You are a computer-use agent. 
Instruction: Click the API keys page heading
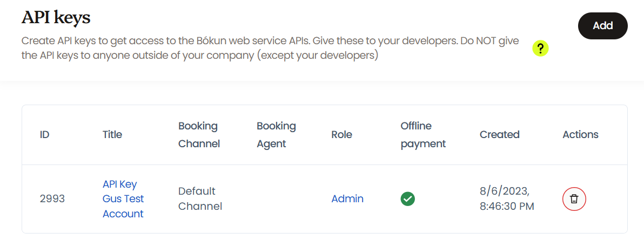click(x=56, y=18)
